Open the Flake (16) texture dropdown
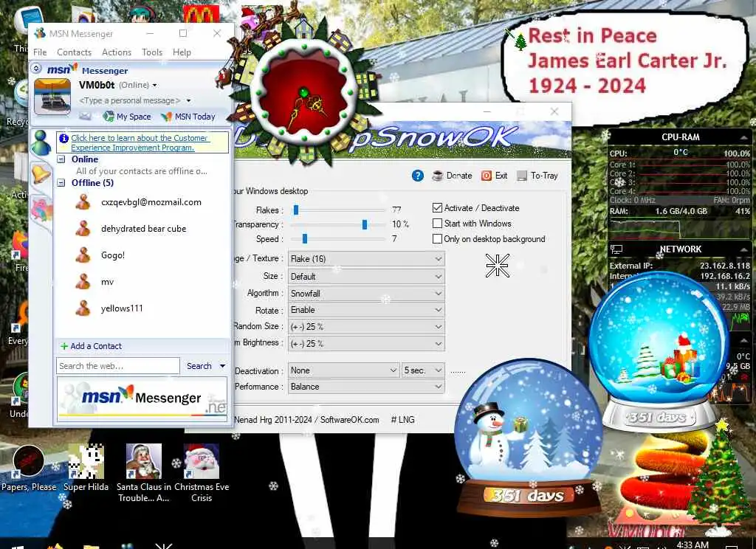Screen dimensions: 756x549 pos(366,259)
